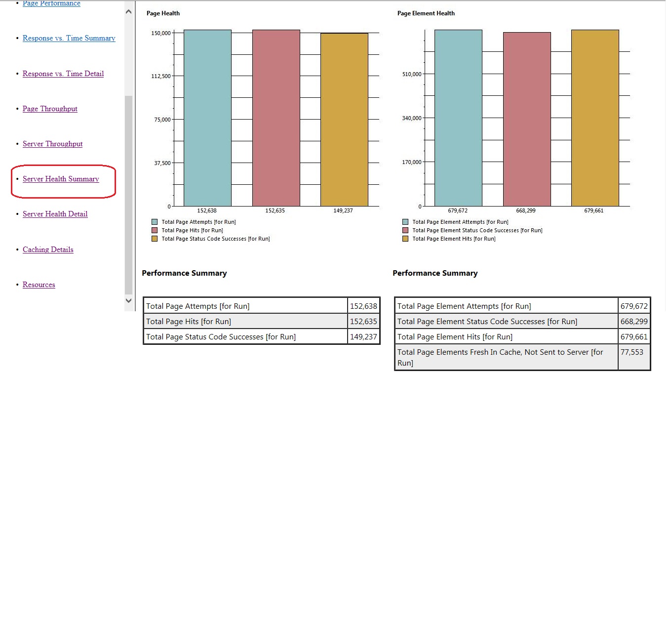Image resolution: width=672 pixels, height=624 pixels.
Task: Click the gold 679,661 bar in Page Element Health
Action: [595, 118]
